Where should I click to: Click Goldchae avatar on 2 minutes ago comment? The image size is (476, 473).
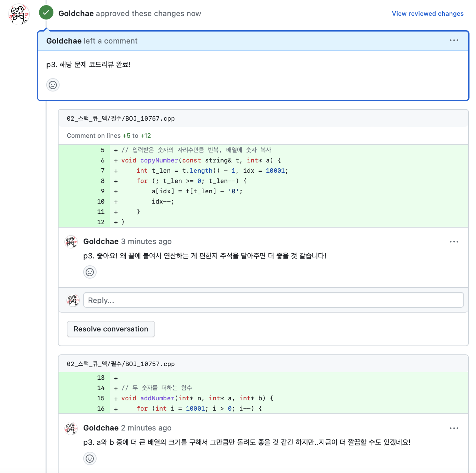point(71,428)
